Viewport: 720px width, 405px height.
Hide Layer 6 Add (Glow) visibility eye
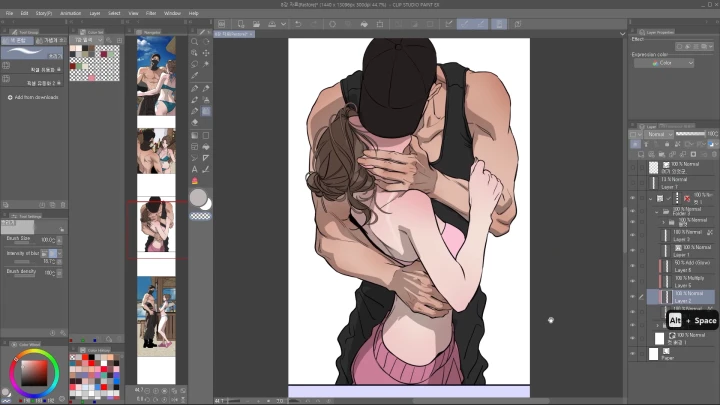click(633, 266)
